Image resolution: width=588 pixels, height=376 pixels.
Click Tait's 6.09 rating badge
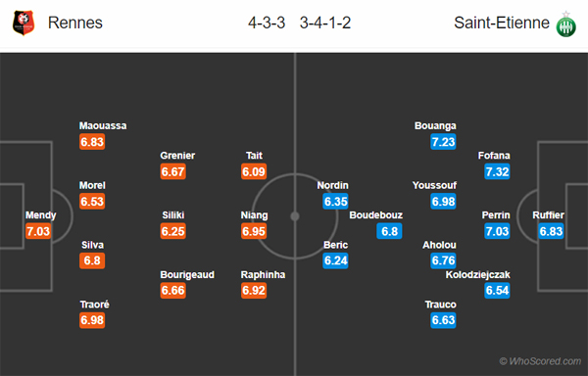pyautogui.click(x=254, y=171)
